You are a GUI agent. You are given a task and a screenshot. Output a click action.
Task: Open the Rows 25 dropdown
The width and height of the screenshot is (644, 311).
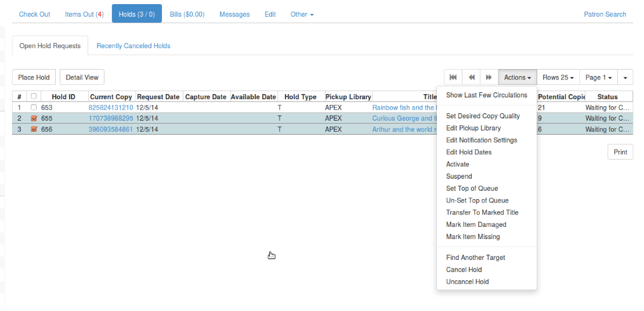(558, 77)
